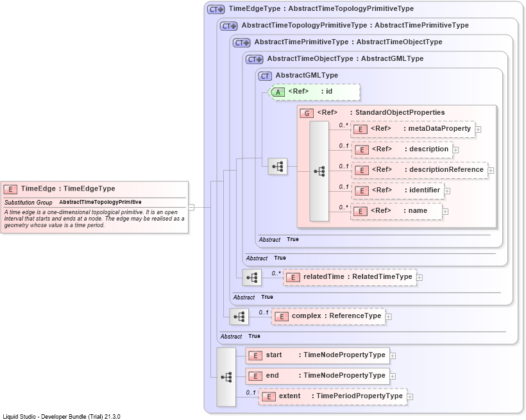Select the E icon of complex element
This screenshot has width=526, height=420.
click(282, 316)
